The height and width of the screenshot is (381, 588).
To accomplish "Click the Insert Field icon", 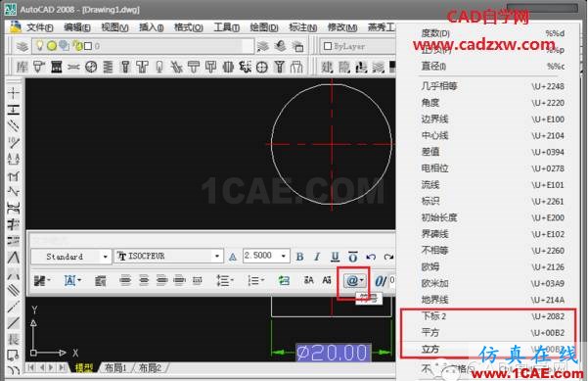I will point(284,280).
